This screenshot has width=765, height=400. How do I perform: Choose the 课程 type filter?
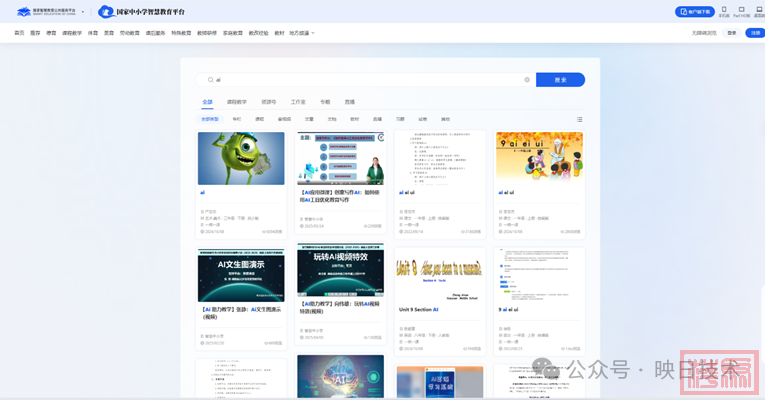pyautogui.click(x=260, y=119)
